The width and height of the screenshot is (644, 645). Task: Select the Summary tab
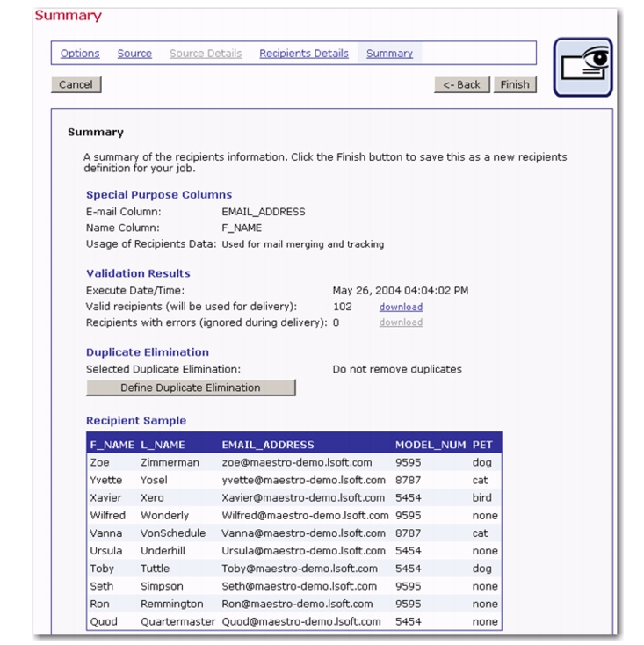pos(389,54)
